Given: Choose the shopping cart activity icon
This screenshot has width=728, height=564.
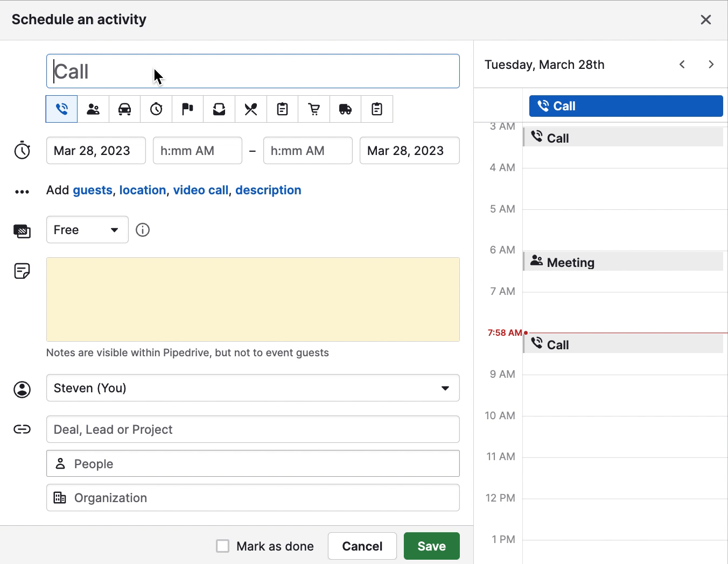Looking at the screenshot, I should pos(314,109).
